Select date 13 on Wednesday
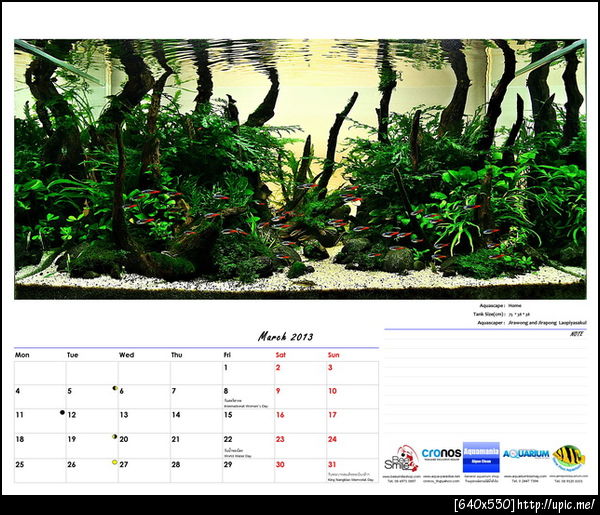This screenshot has height=515, width=600. click(124, 415)
